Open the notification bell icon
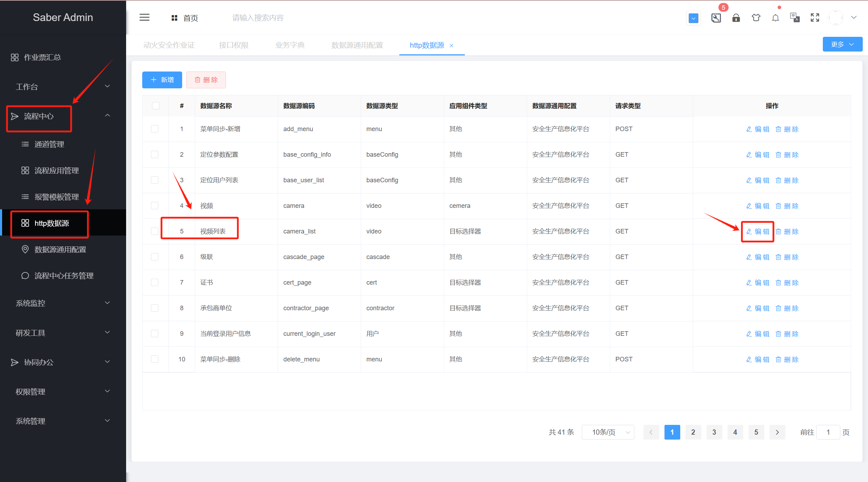Viewport: 868px width, 482px height. pyautogui.click(x=776, y=18)
